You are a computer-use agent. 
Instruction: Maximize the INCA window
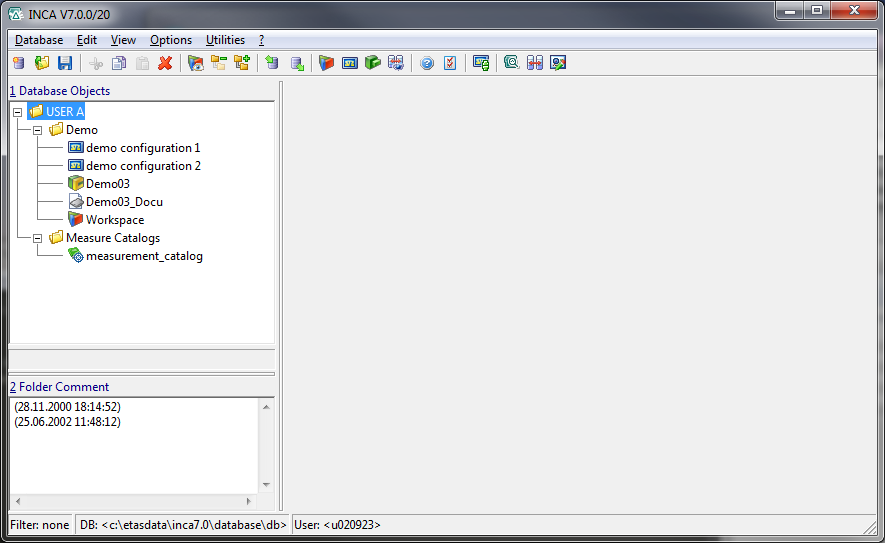coord(817,11)
